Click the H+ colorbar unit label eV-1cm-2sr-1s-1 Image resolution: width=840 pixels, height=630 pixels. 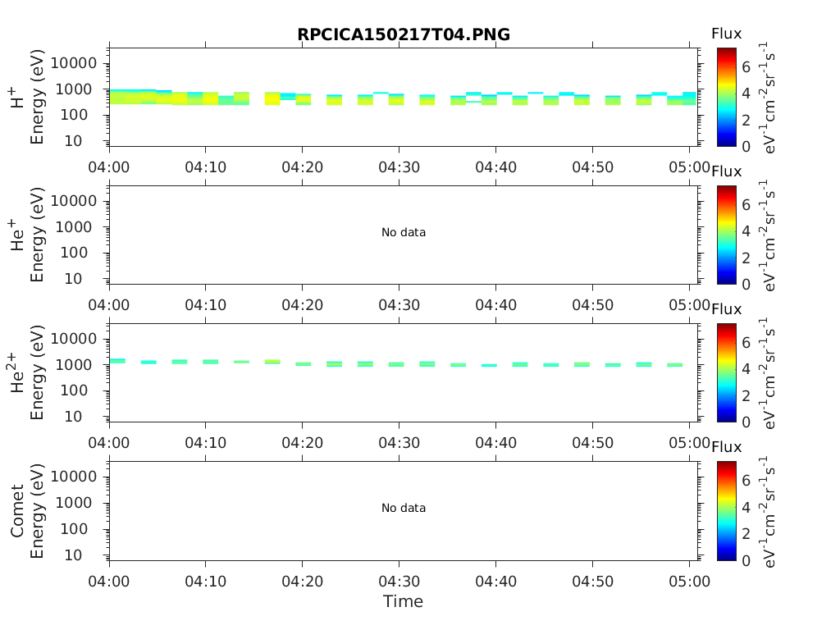tap(768, 98)
